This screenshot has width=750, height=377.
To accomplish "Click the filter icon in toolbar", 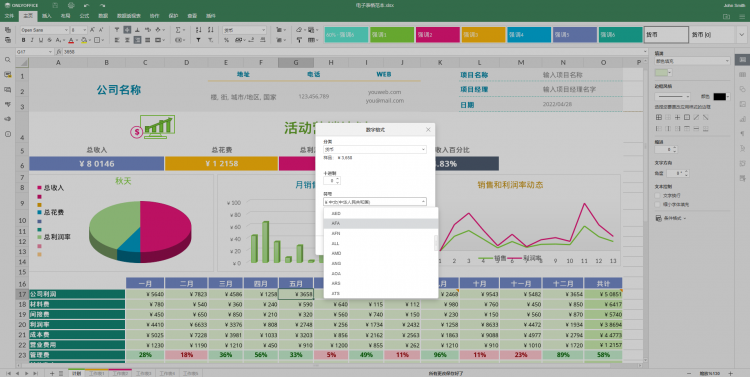I will 199,40.
